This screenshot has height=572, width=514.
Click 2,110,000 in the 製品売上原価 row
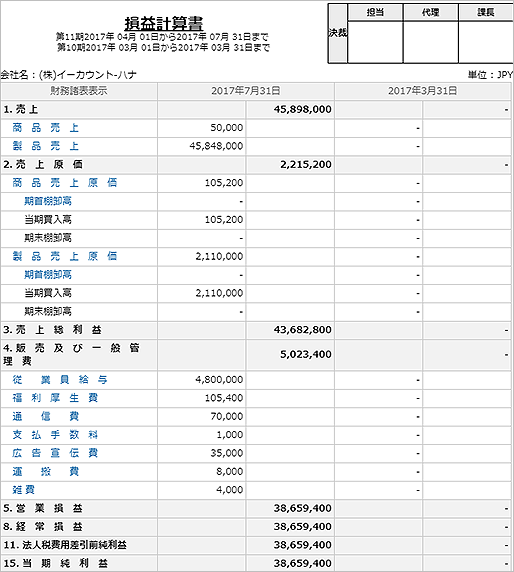click(x=219, y=256)
